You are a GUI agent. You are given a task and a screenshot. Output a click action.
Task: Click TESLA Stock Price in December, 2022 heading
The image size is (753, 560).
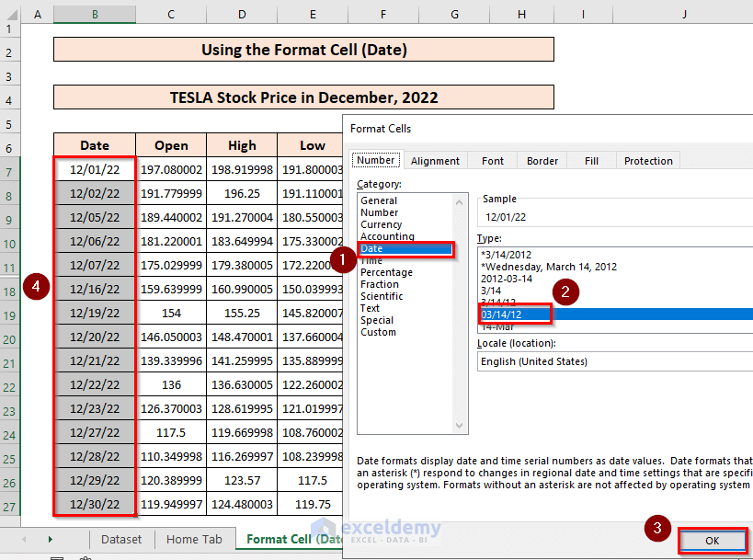[x=304, y=97]
